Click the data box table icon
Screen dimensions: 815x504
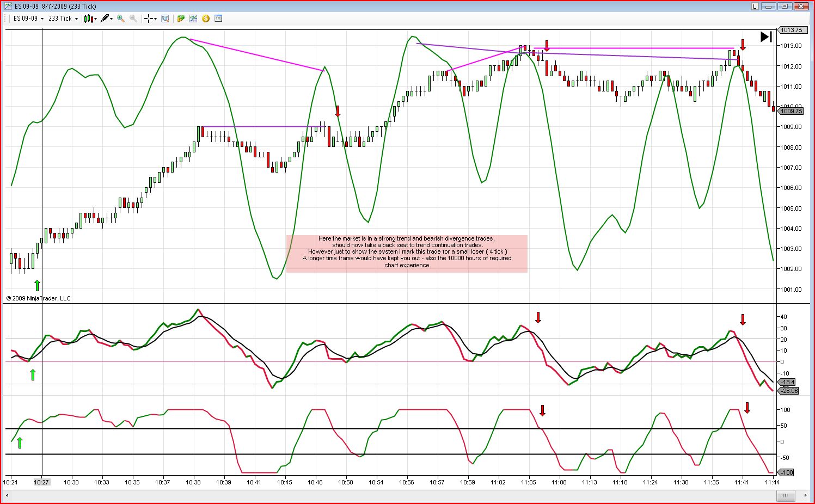click(218, 19)
